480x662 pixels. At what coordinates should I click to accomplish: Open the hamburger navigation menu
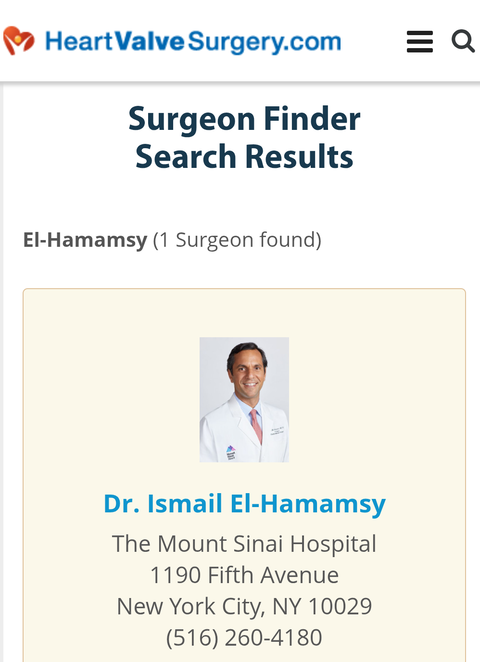coord(420,41)
